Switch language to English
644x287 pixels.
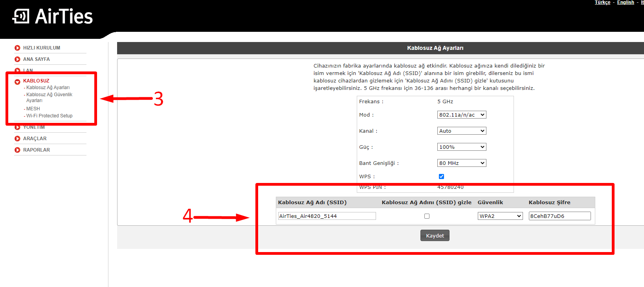tap(626, 2)
